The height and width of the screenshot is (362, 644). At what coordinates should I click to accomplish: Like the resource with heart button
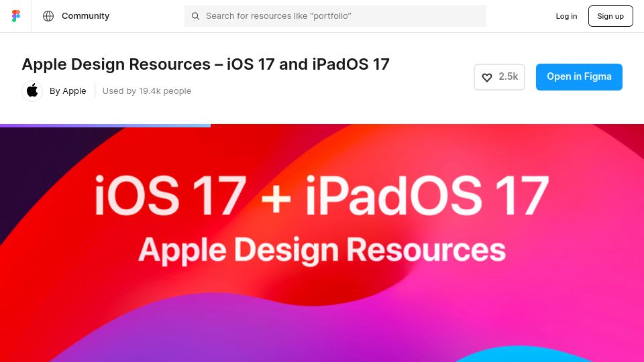coord(499,77)
